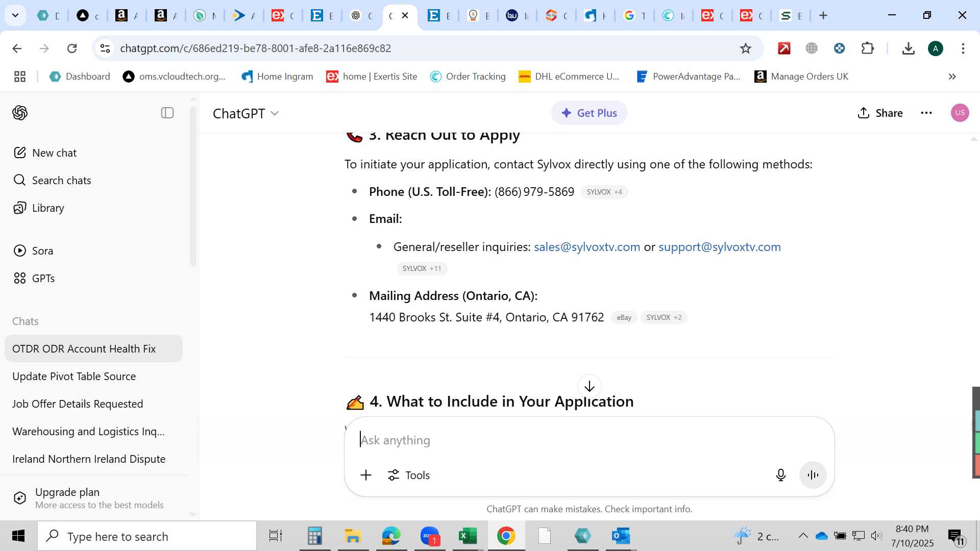Click the plus attach icon in composer
Viewport: 980px width, 551px height.
[366, 475]
